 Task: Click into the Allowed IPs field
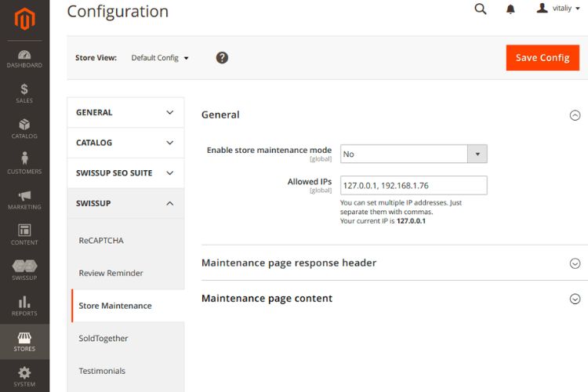[x=413, y=185]
